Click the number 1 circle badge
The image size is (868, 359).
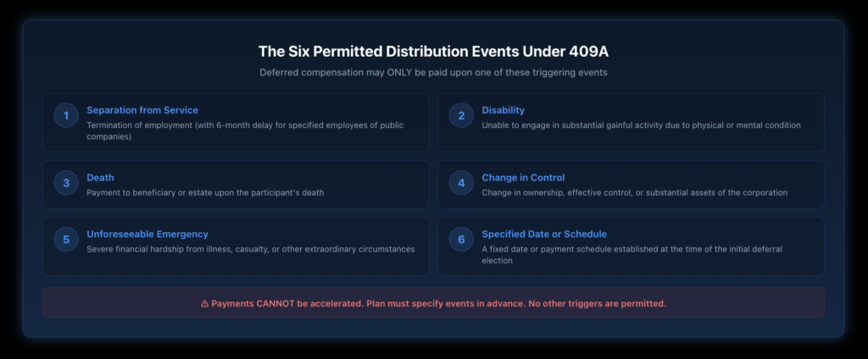(66, 116)
